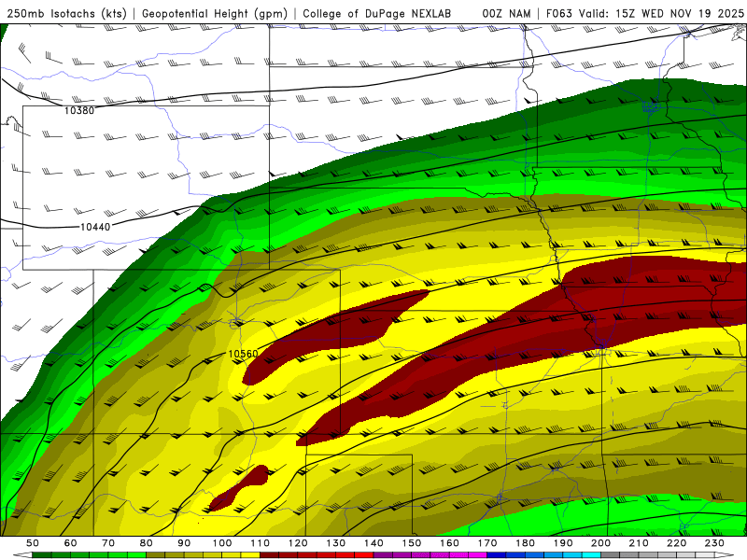Screen dimensions: 747x560
Task: Click the 70 value on the color scale
Action: 108,543
